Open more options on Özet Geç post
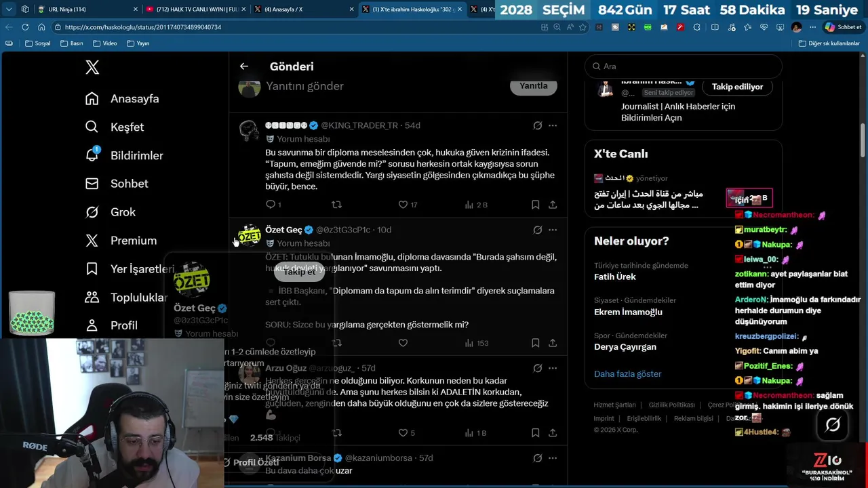 click(553, 230)
